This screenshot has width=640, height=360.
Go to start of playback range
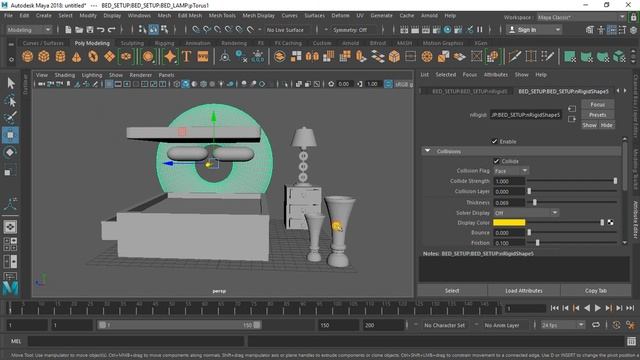(x=554, y=308)
